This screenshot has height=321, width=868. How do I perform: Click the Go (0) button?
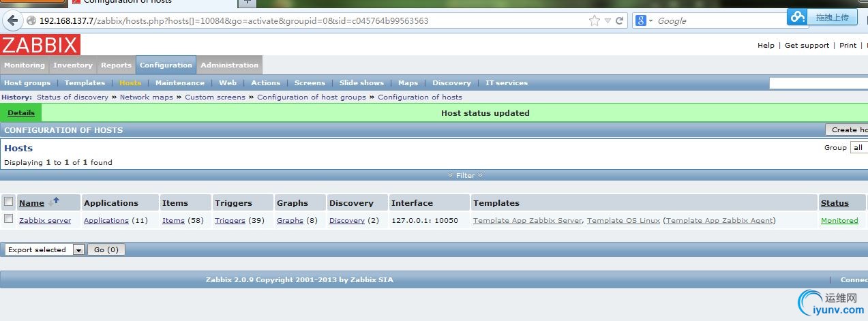tap(106, 250)
